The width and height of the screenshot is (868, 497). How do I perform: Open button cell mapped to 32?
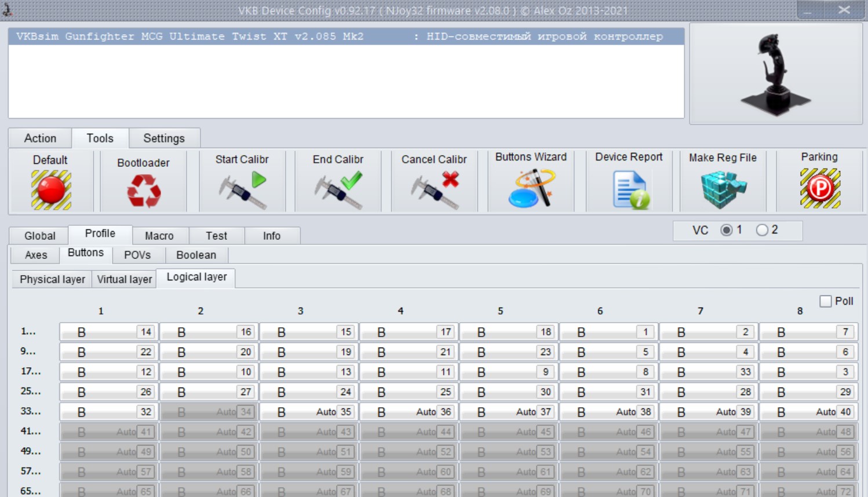(109, 412)
